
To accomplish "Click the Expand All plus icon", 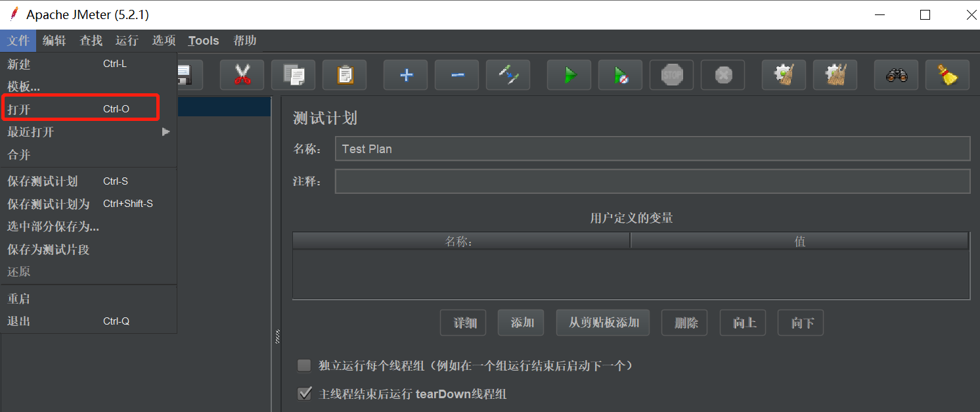I will click(x=406, y=75).
